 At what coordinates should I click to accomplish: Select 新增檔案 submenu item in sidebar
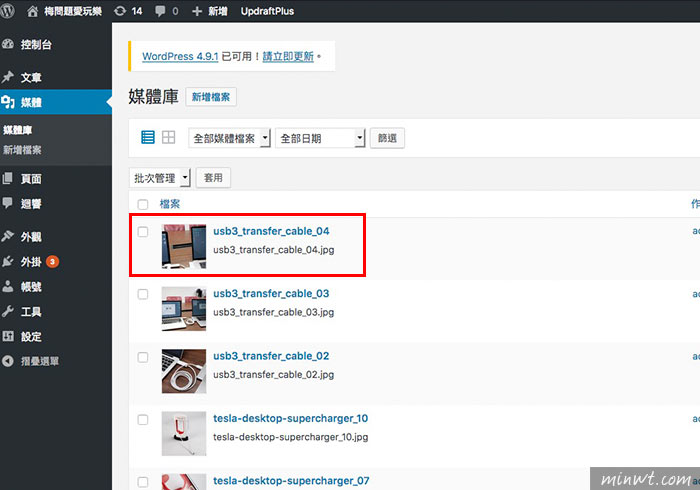(x=22, y=150)
